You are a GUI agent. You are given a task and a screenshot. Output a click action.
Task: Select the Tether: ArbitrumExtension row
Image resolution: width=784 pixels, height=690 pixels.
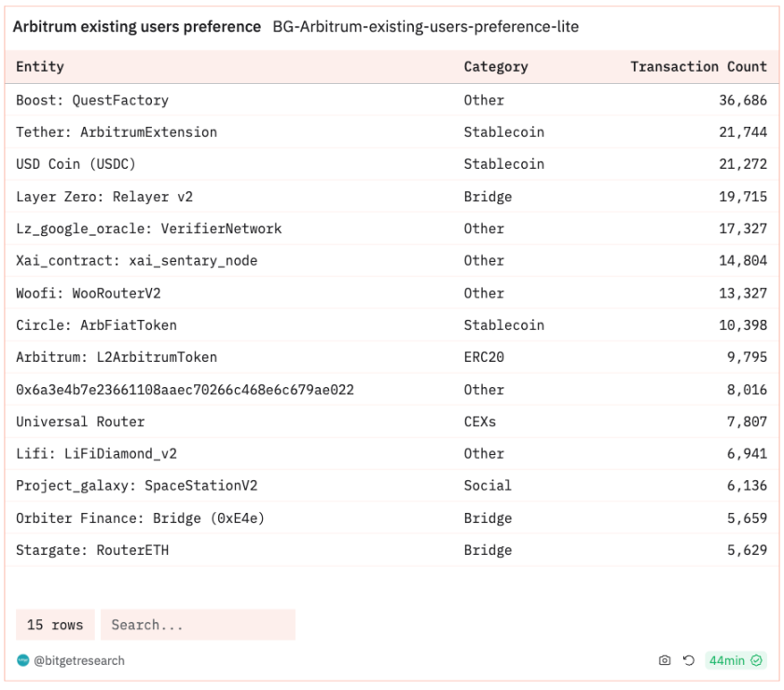coord(392,132)
